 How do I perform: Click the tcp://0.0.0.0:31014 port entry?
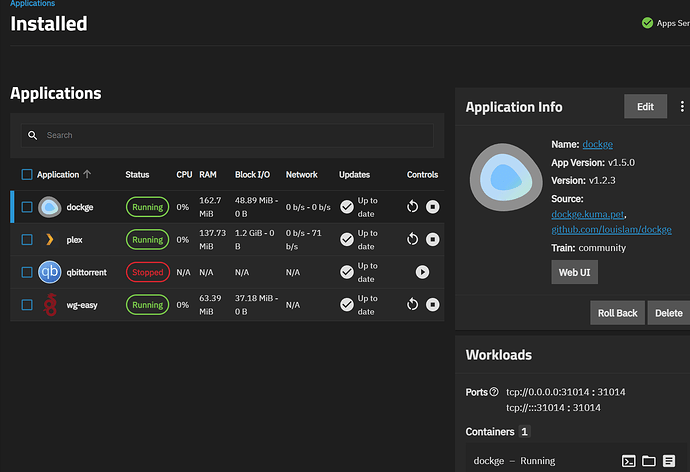pyautogui.click(x=565, y=392)
